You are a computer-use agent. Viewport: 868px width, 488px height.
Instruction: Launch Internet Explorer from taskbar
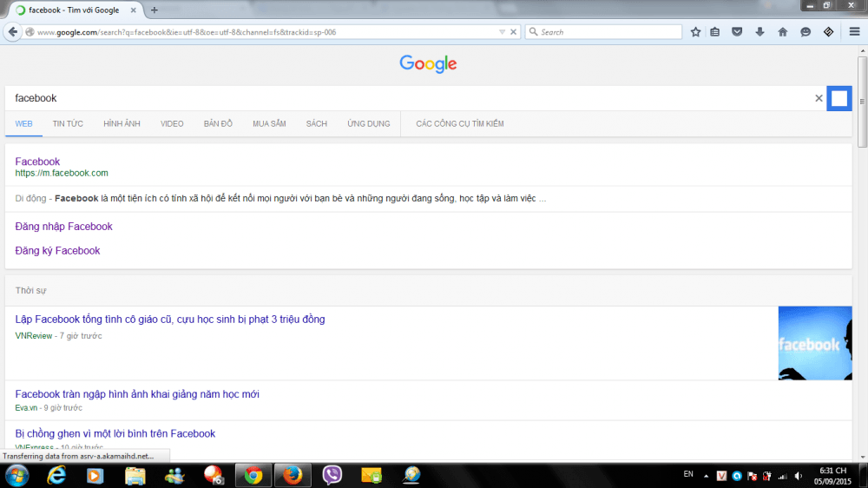(x=56, y=475)
